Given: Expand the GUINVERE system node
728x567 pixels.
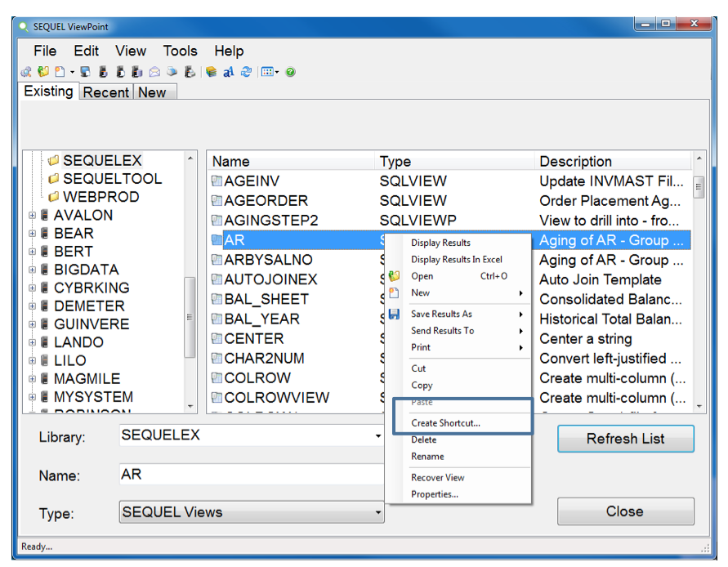Looking at the screenshot, I should (x=32, y=324).
